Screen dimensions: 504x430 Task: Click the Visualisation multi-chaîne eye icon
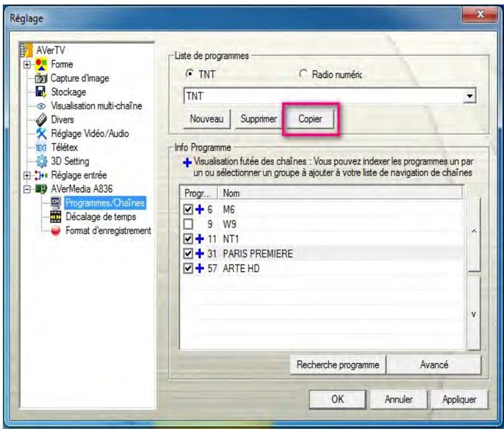(x=41, y=106)
